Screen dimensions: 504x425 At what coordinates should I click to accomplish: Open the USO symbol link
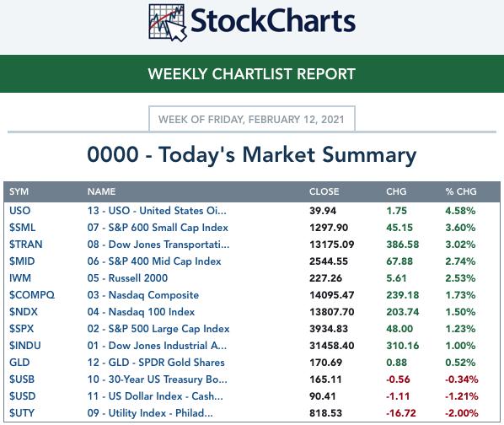pyautogui.click(x=20, y=211)
